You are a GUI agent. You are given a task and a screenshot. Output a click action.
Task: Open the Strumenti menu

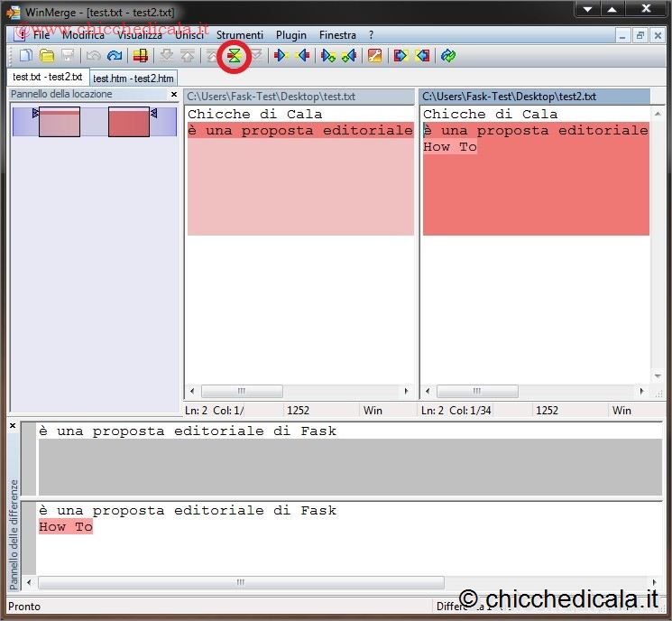click(240, 35)
